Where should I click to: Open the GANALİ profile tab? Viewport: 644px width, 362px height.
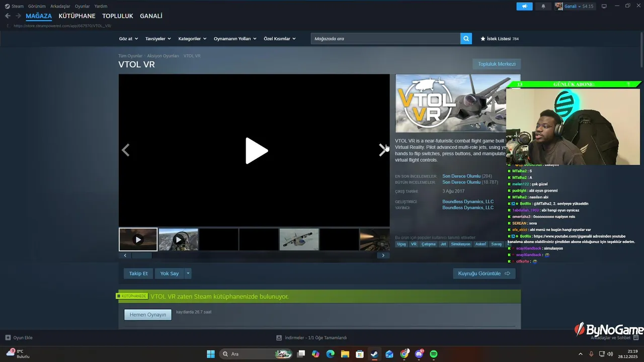pyautogui.click(x=151, y=16)
